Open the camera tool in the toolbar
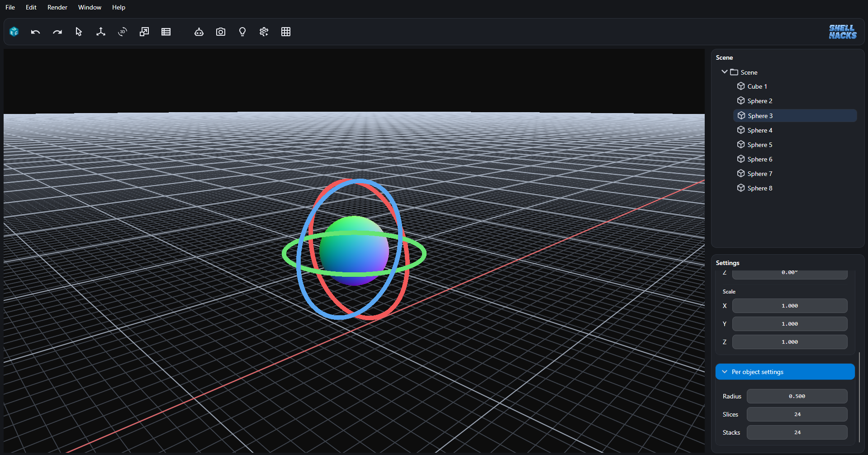Screen dimensions: 868x455 pos(221,32)
